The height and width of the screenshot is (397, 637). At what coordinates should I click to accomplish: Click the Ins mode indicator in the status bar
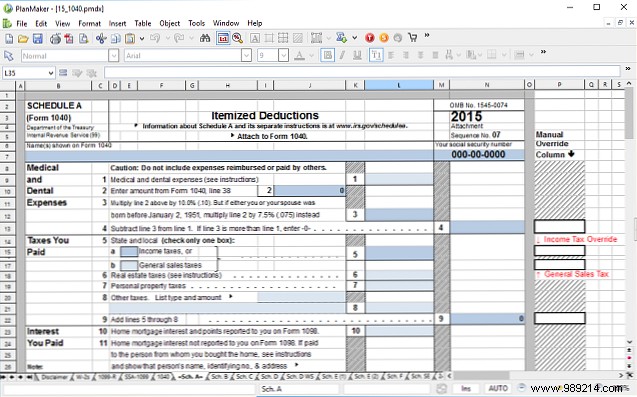pos(466,388)
